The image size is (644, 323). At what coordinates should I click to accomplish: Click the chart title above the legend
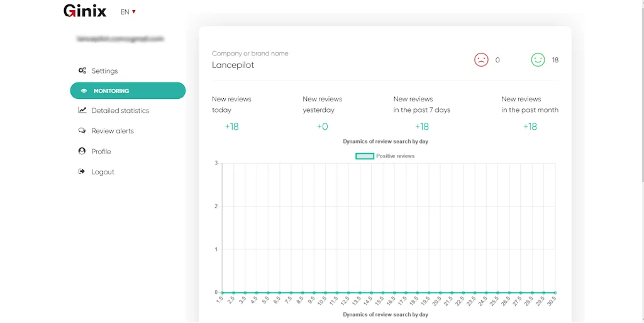pyautogui.click(x=386, y=142)
